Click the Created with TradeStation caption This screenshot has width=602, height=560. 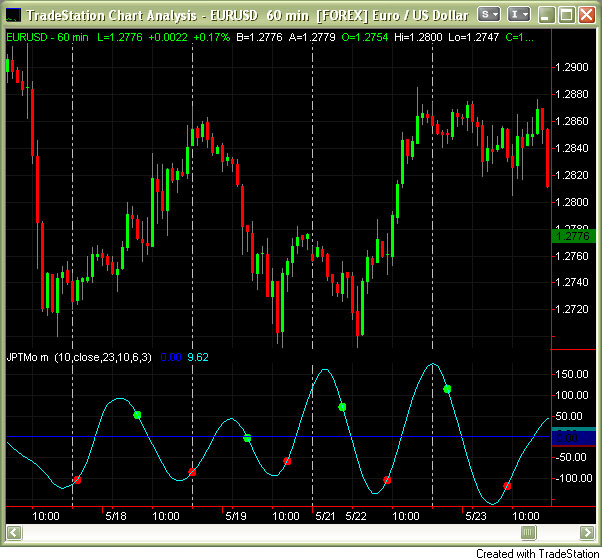tap(538, 553)
